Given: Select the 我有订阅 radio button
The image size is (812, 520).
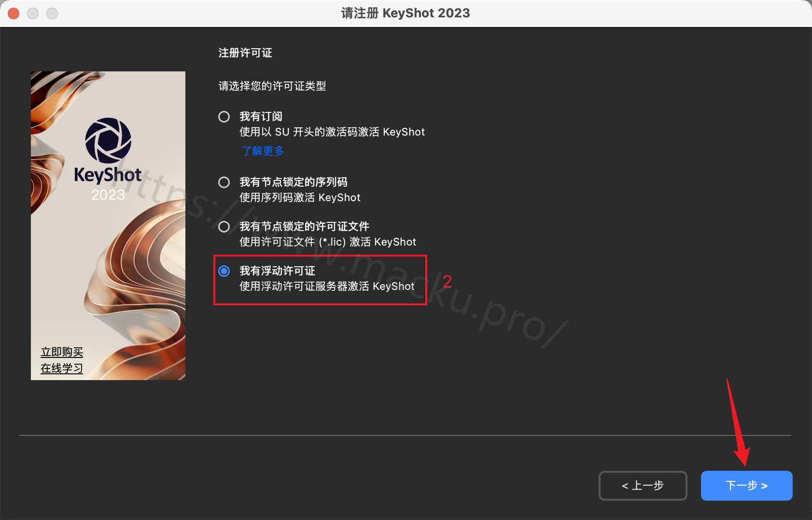Looking at the screenshot, I should [x=224, y=117].
